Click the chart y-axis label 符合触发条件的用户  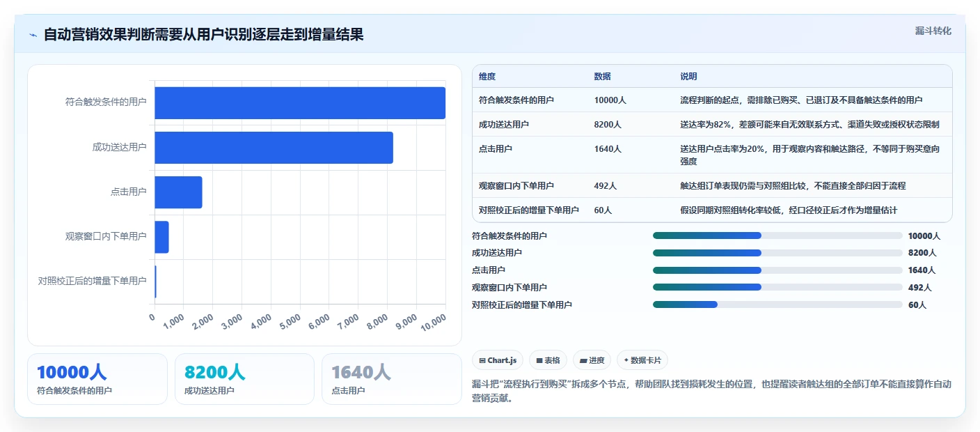coord(106,102)
